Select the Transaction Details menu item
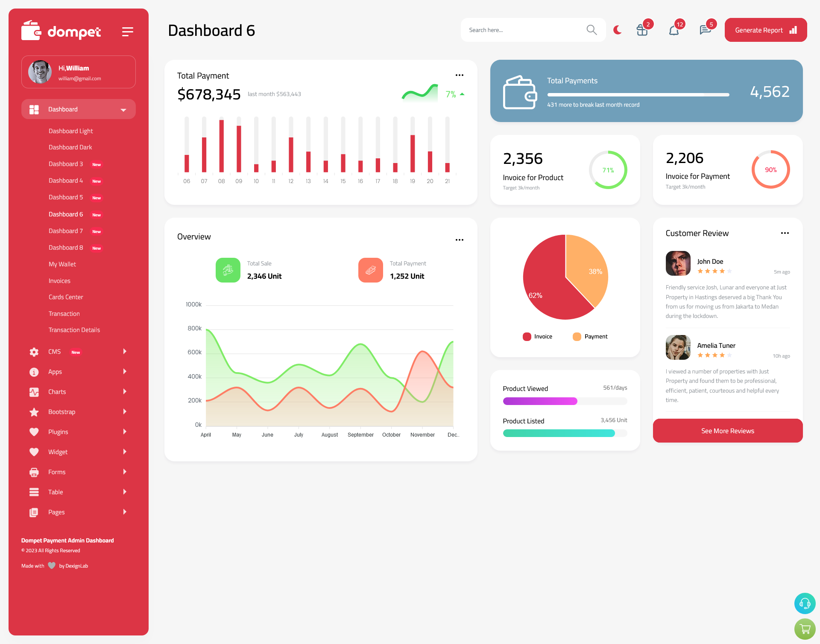This screenshot has width=820, height=644. click(x=73, y=330)
